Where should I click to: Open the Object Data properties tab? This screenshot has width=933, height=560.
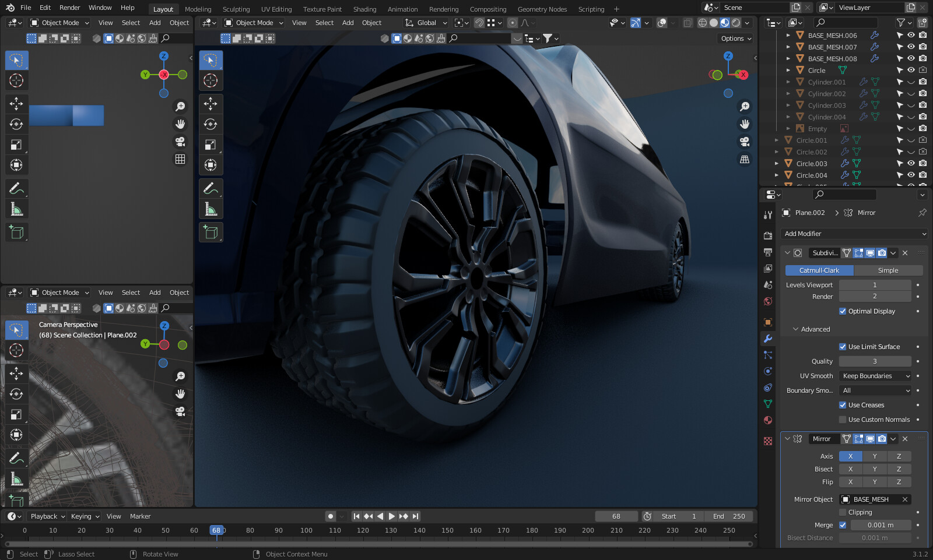[x=768, y=404]
